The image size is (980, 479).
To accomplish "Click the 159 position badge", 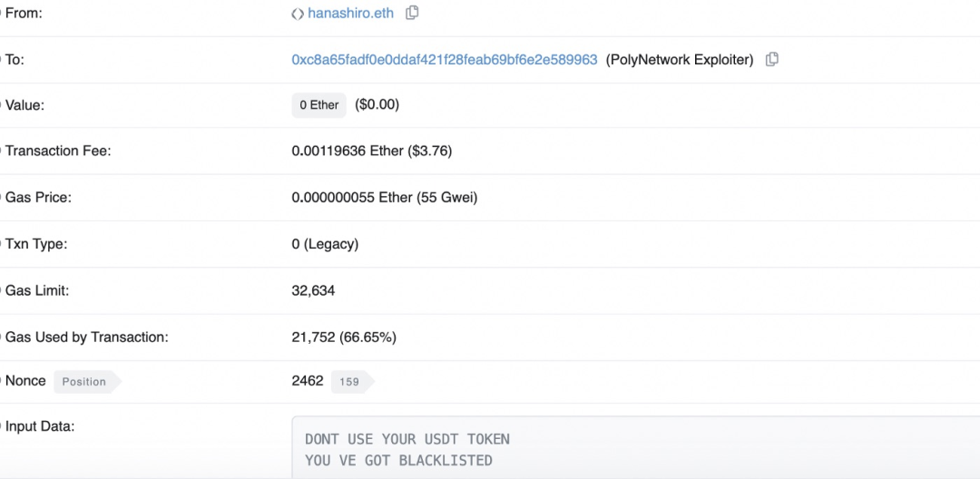I will pyautogui.click(x=352, y=382).
